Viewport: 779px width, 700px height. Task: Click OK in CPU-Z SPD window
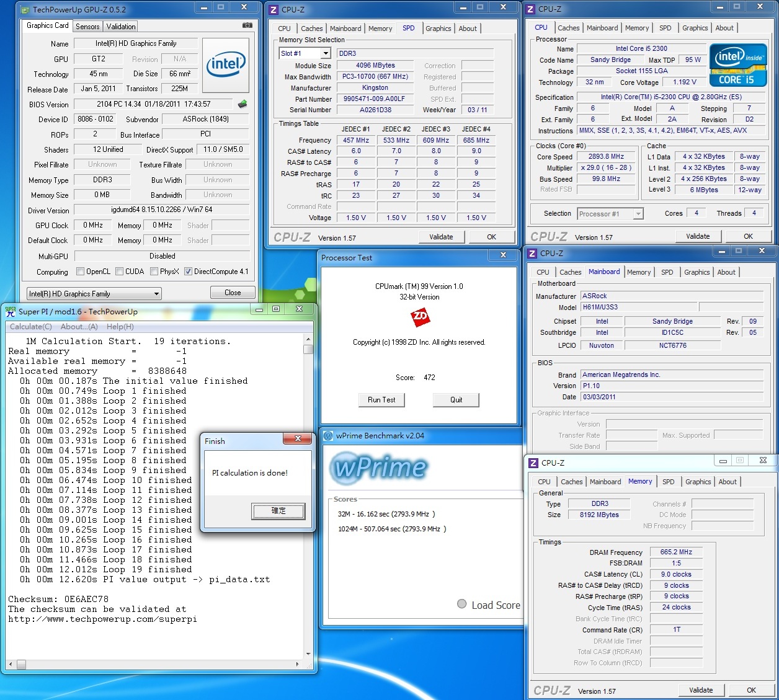491,237
